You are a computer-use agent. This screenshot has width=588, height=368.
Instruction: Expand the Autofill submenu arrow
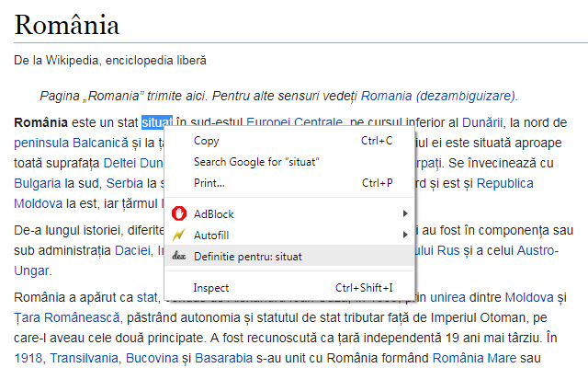click(x=404, y=235)
